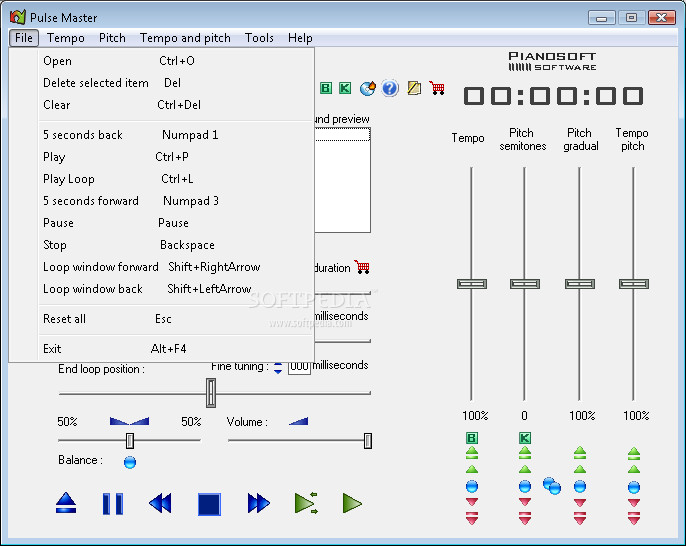Image resolution: width=686 pixels, height=546 pixels.
Task: Open the Tempo and pitch menu
Action: point(186,38)
